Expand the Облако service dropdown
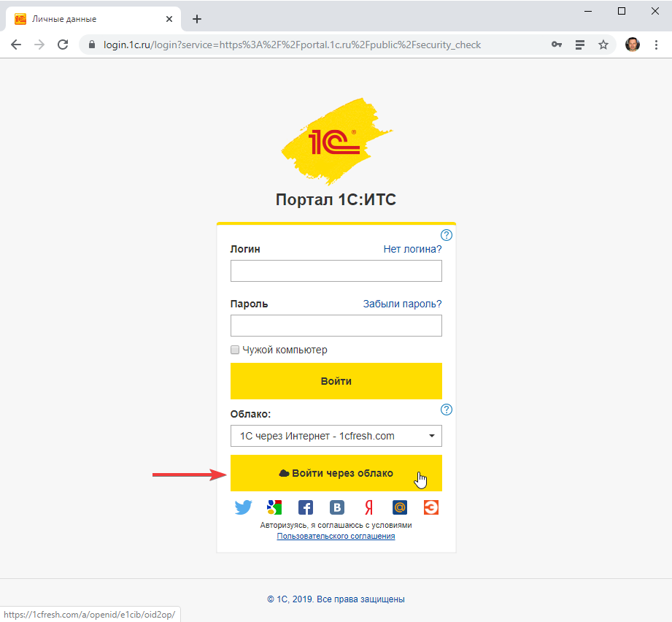The width and height of the screenshot is (672, 622). 336,436
